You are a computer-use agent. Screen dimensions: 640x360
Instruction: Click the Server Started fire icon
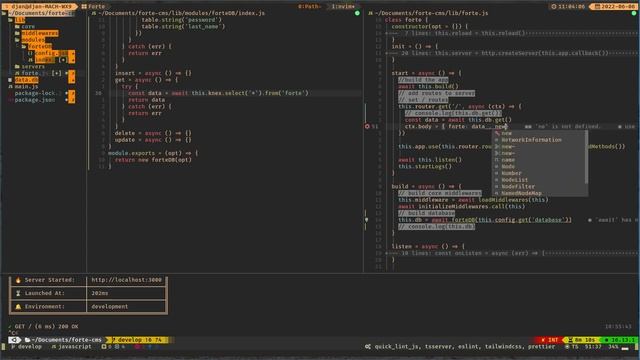[x=18, y=280]
